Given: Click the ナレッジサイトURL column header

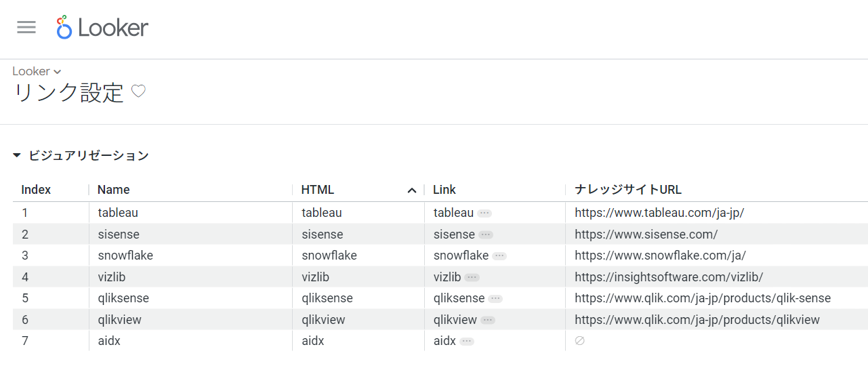Looking at the screenshot, I should click(627, 190).
